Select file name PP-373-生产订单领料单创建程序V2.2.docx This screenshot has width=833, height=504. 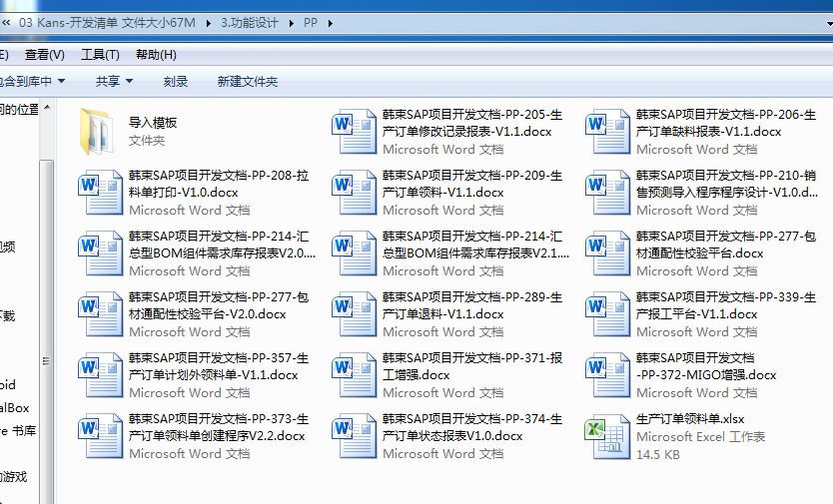click(x=219, y=427)
